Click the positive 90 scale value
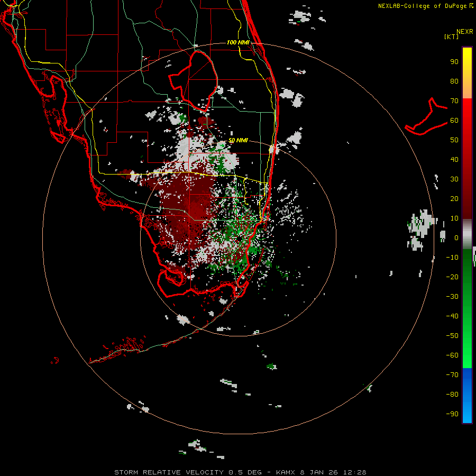Image resolution: width=476 pixels, height=476 pixels. [454, 62]
